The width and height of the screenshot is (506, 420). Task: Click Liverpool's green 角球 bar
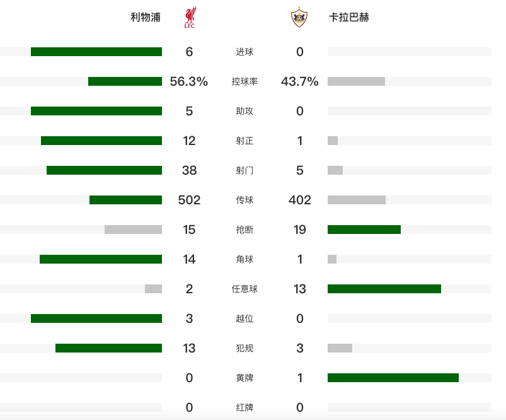tap(101, 259)
